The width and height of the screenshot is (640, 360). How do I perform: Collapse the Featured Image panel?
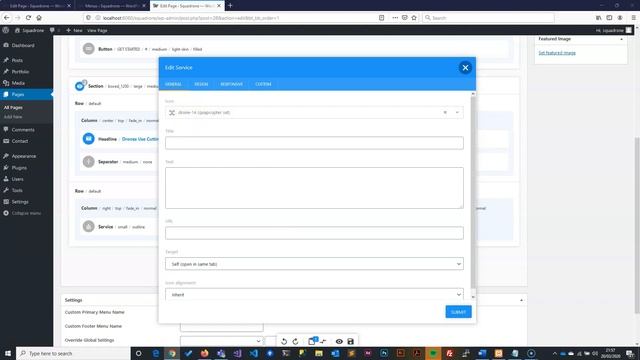tap(621, 39)
